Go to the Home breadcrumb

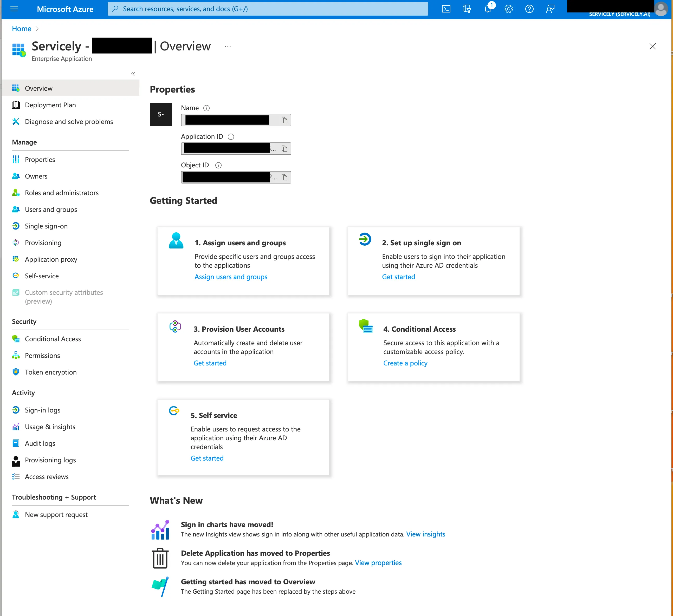tap(22, 29)
